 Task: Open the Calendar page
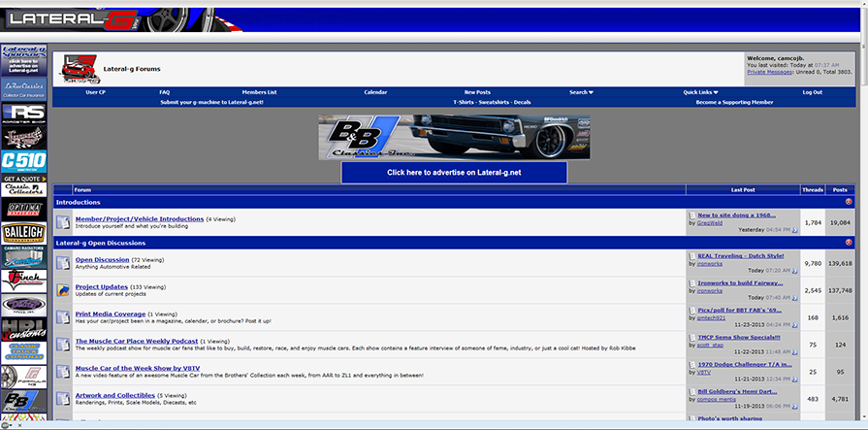(x=375, y=92)
